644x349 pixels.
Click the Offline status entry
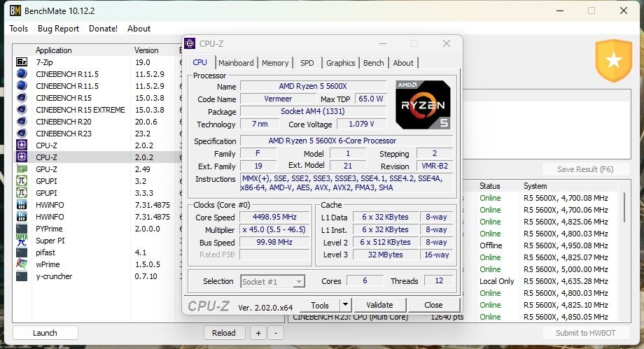[491, 245]
